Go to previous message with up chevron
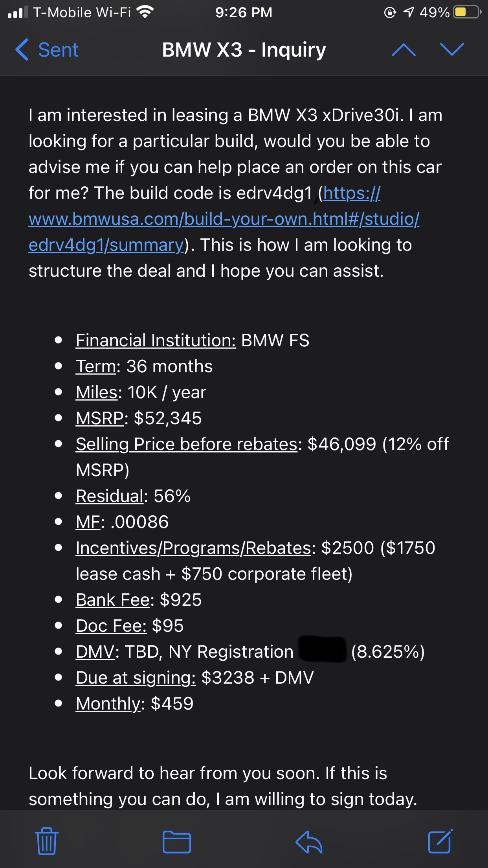Screen dimensions: 488x868 click(x=404, y=50)
